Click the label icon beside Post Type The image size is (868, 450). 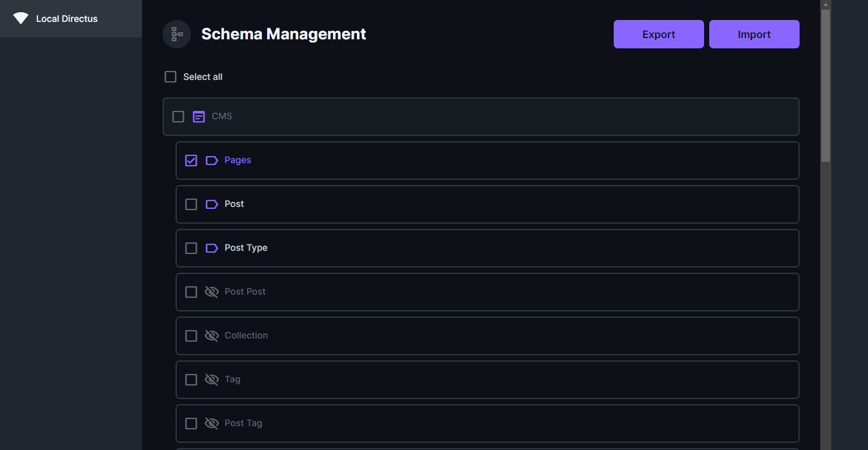click(212, 248)
